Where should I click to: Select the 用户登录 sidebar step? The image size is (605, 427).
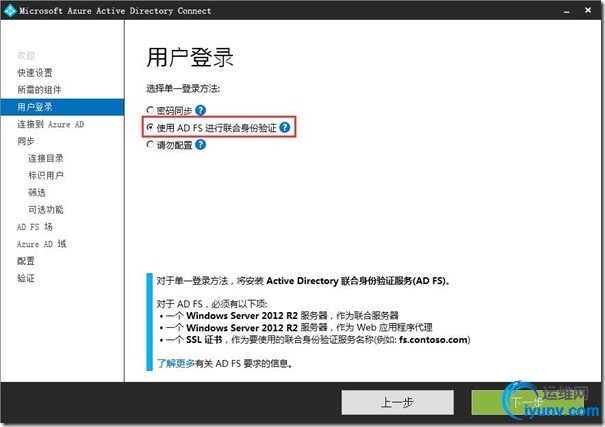point(63,107)
